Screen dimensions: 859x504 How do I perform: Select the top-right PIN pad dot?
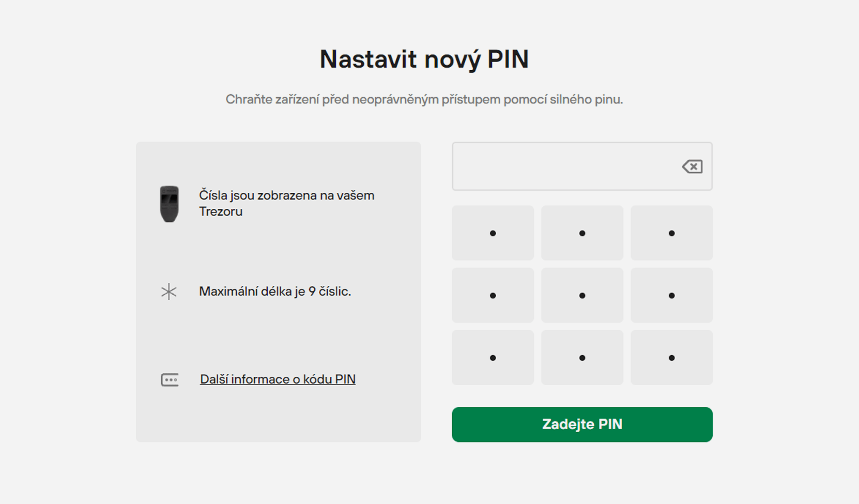(x=671, y=233)
